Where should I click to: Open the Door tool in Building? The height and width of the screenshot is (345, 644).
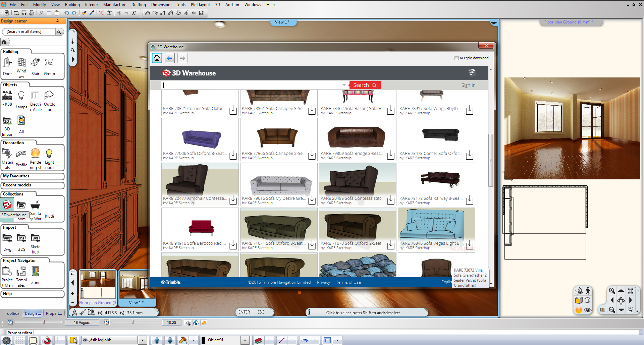[7, 66]
